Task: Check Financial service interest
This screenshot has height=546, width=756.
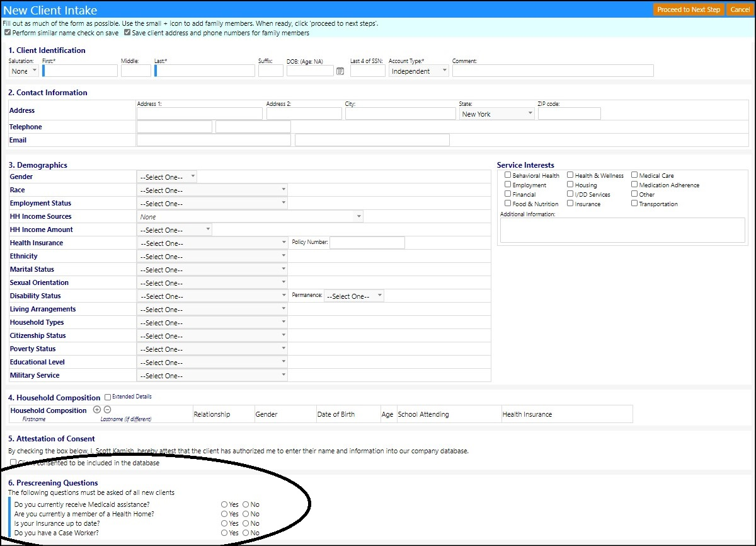Action: [508, 194]
